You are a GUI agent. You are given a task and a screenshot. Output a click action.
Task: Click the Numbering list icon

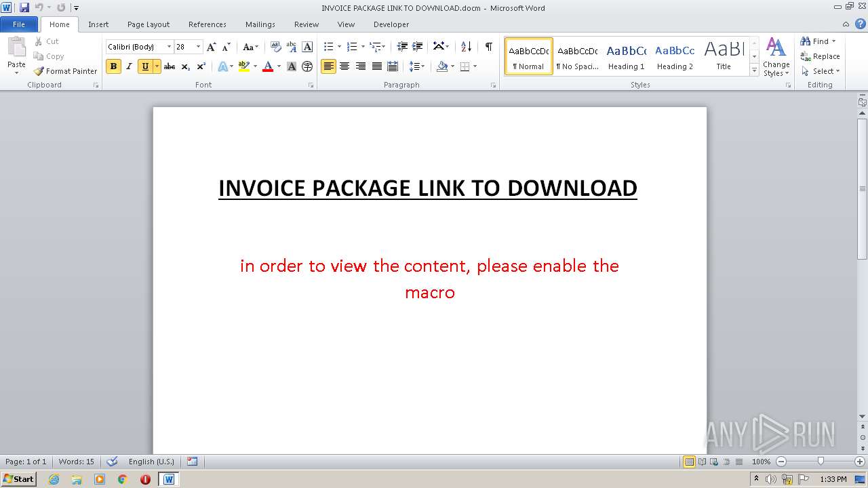[x=351, y=47]
